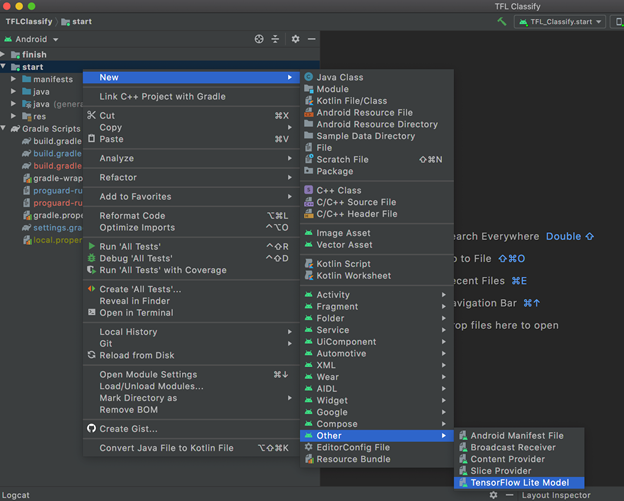Click Convert Java File to Kotlin File
The image size is (624, 501).
coord(165,448)
